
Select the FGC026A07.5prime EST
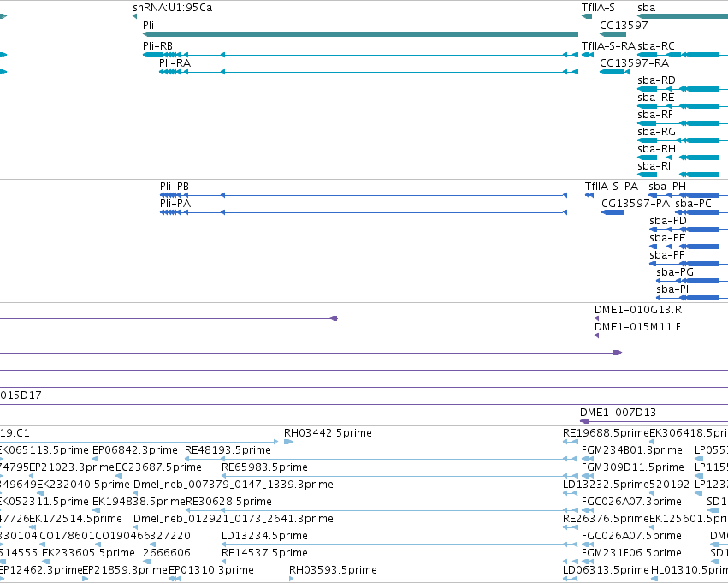[588, 545]
